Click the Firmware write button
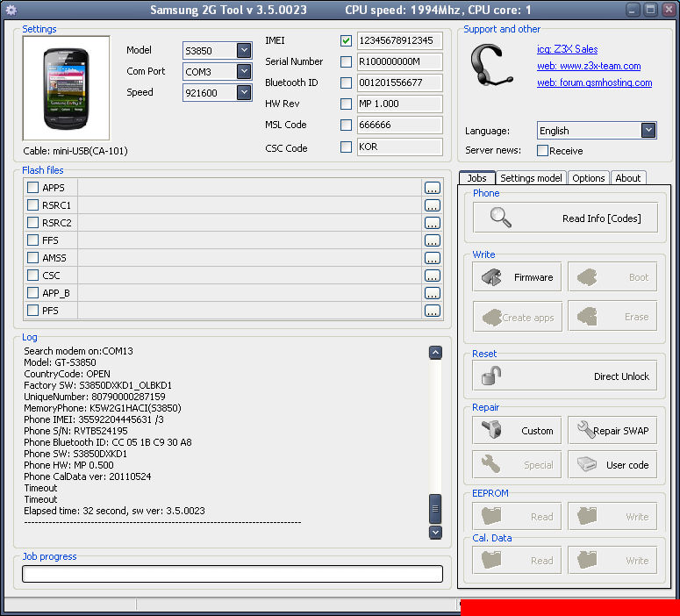Screen dimensions: 680x616 517,276
